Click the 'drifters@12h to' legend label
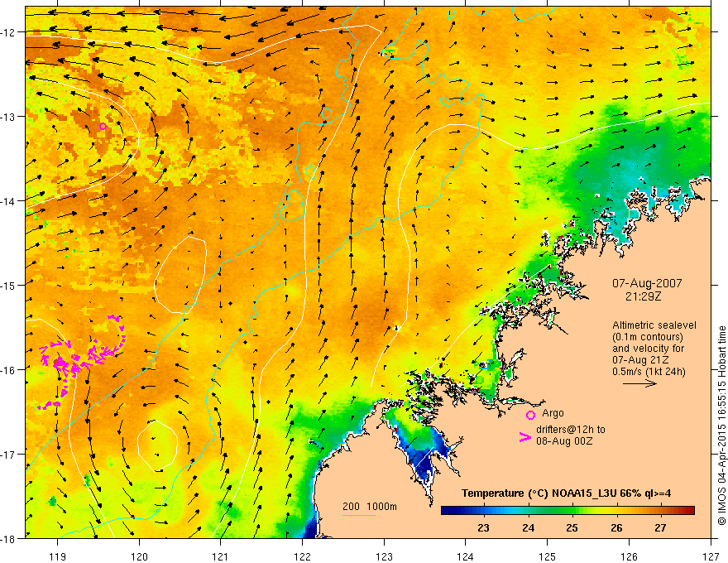Viewport: 728px width, 563px height. tap(571, 429)
